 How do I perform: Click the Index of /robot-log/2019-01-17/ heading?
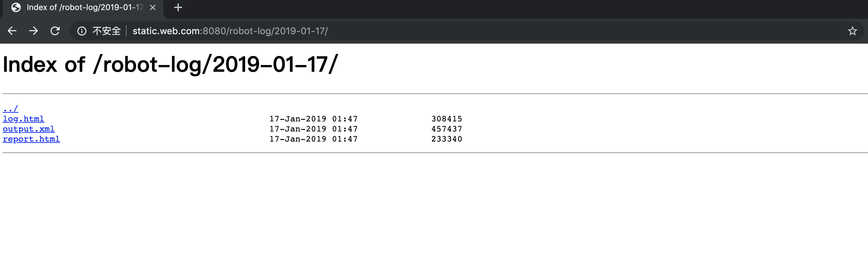click(x=170, y=64)
